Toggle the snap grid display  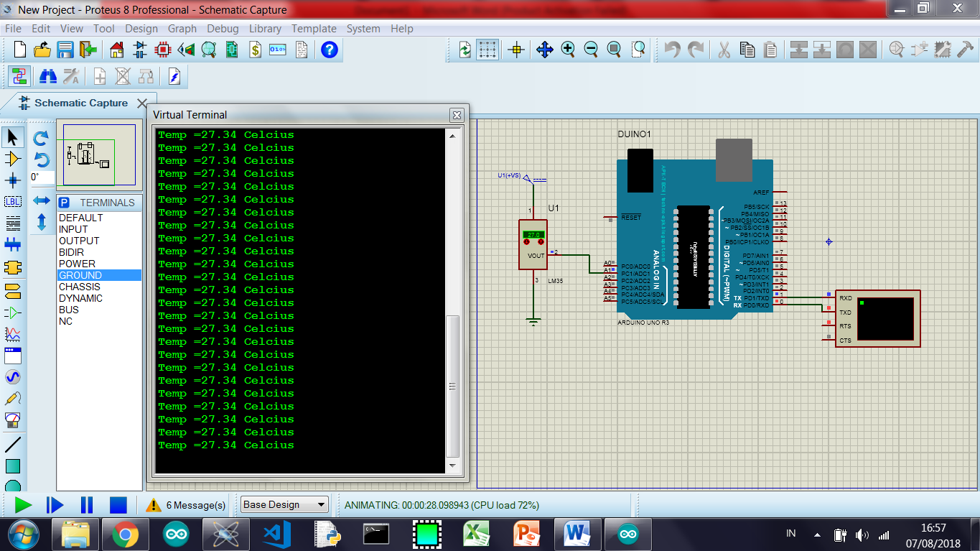pyautogui.click(x=487, y=50)
